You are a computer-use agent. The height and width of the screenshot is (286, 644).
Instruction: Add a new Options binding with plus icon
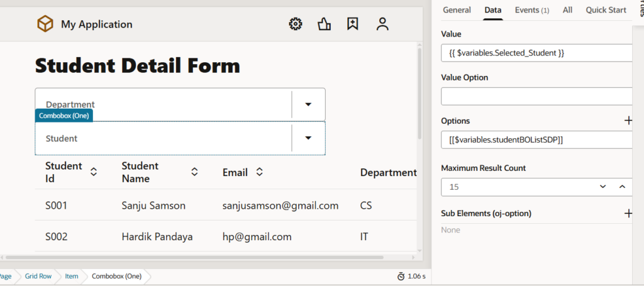coord(628,120)
